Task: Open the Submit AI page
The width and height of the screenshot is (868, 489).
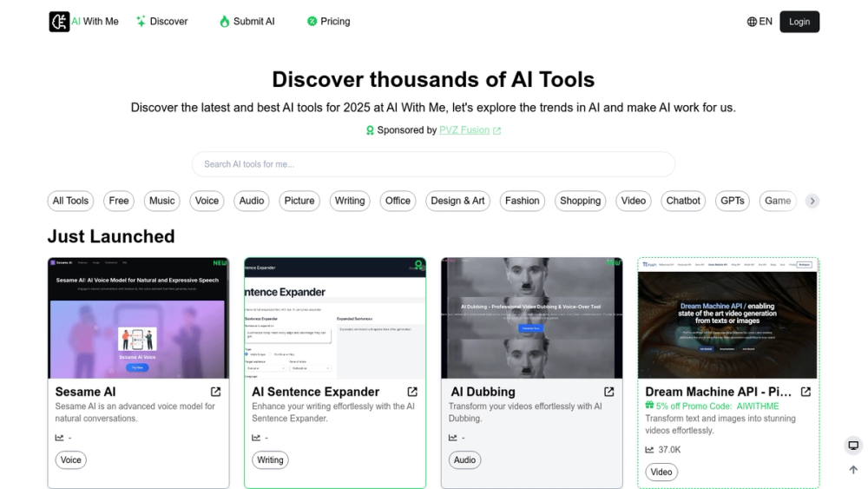Action: tap(247, 22)
